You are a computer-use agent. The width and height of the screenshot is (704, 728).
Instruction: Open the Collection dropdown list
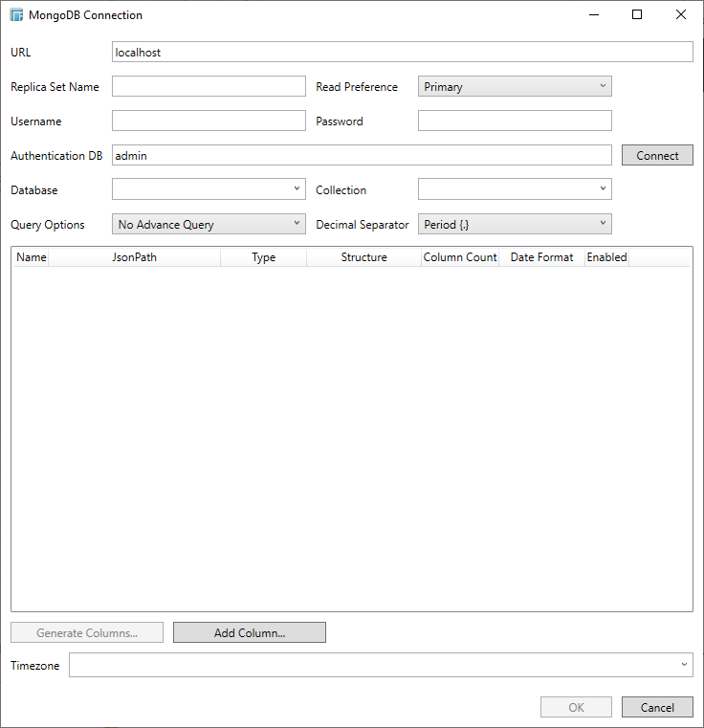click(x=514, y=189)
